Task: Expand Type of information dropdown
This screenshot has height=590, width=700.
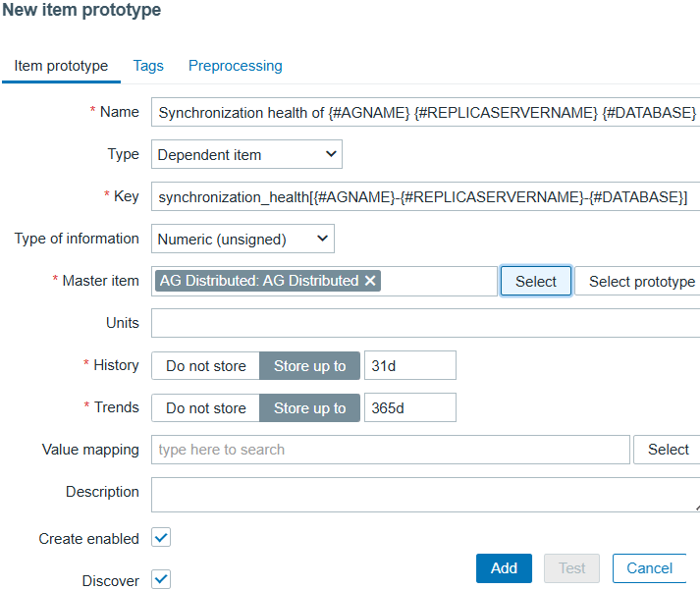Action: point(242,239)
